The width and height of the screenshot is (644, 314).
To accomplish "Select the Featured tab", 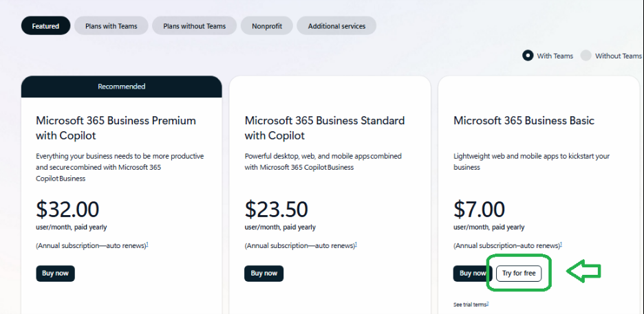I will 45,26.
